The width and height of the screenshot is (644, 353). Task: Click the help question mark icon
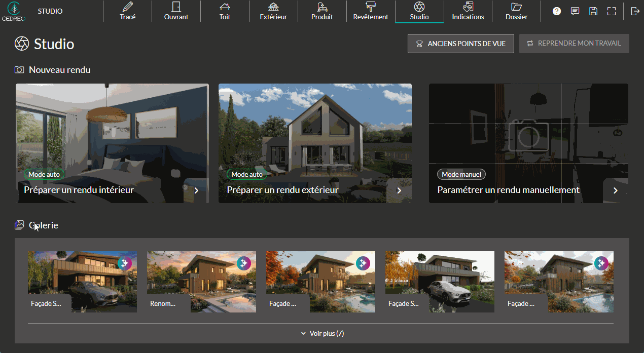[557, 11]
